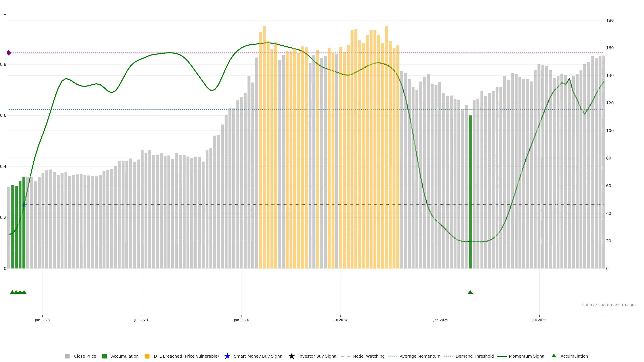Toggle the Average Momentum legend entry
644x362 pixels.
420,356
